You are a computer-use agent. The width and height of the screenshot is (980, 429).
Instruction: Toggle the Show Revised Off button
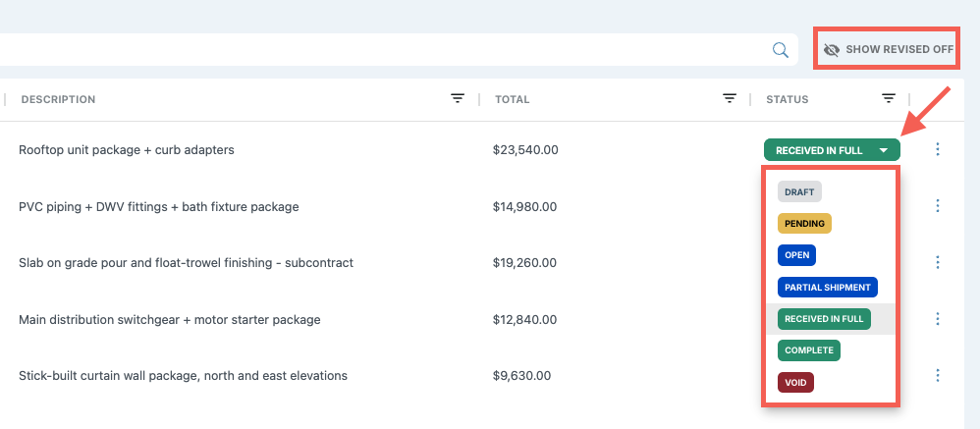coord(888,49)
